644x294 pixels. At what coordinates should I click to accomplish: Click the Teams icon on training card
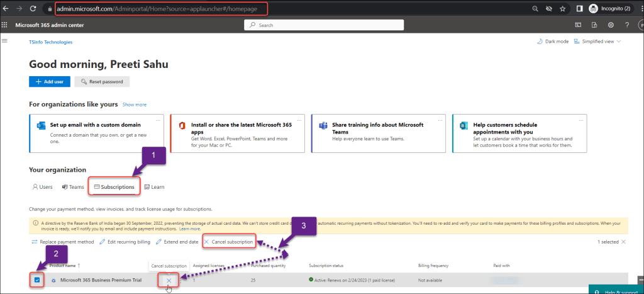323,125
